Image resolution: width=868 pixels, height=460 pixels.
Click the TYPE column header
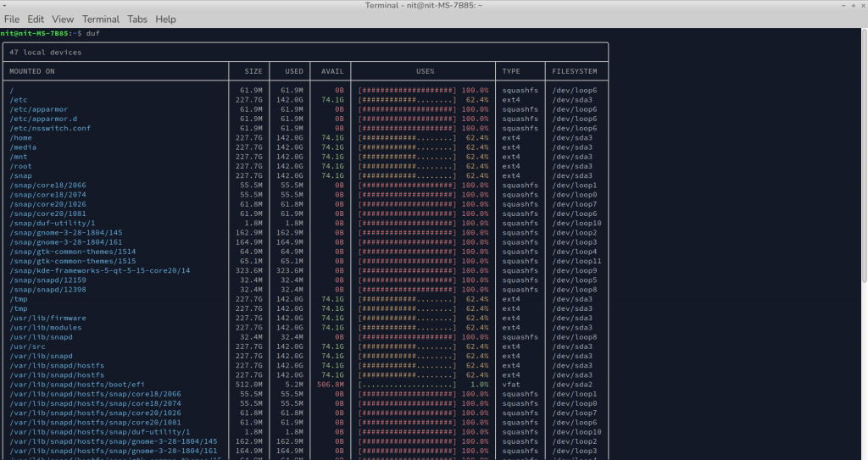click(511, 71)
